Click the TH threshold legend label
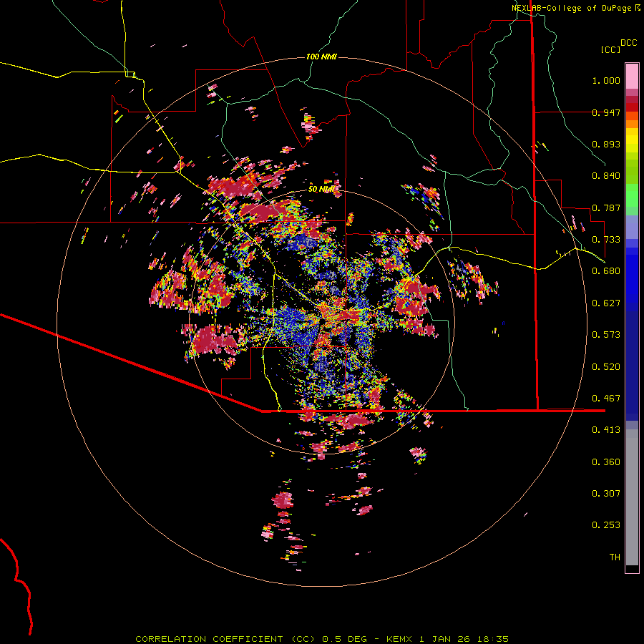 point(615,557)
